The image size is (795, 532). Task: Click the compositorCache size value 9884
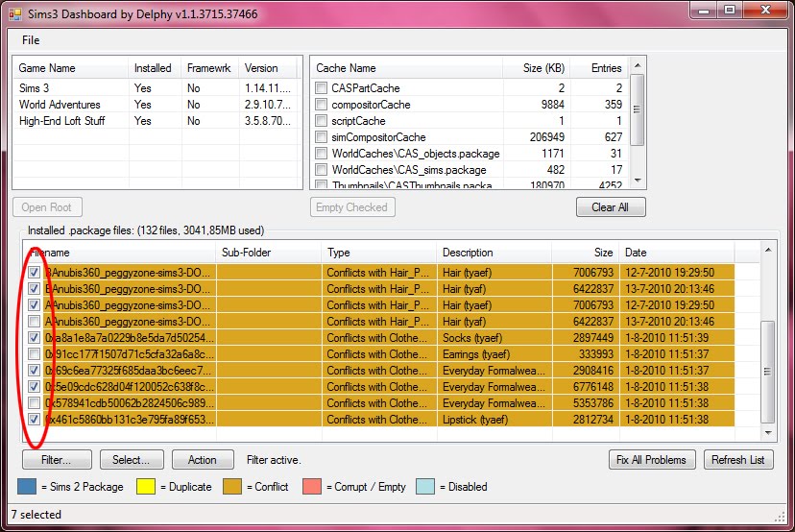pyautogui.click(x=553, y=105)
